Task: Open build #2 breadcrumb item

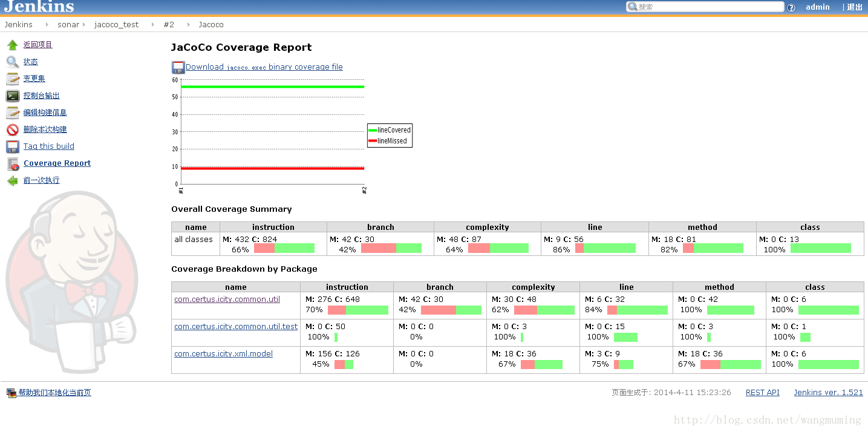Action: pos(169,25)
